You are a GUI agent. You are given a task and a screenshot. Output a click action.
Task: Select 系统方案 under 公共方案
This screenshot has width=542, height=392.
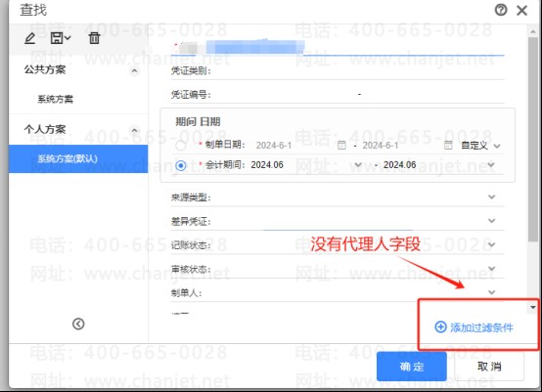(x=56, y=99)
